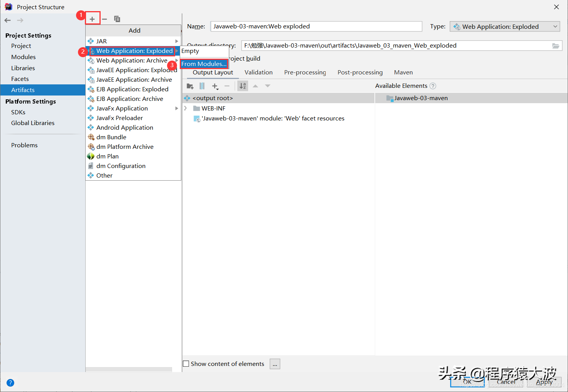
Task: Open the JavaFx Application submenu
Action: point(133,108)
